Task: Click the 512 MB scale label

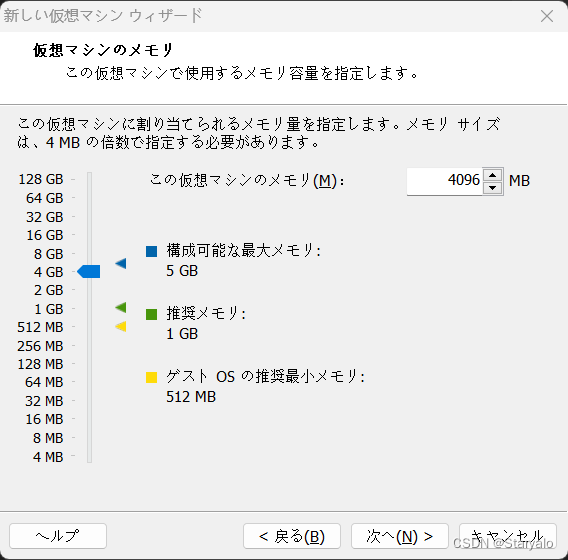Action: (41, 327)
